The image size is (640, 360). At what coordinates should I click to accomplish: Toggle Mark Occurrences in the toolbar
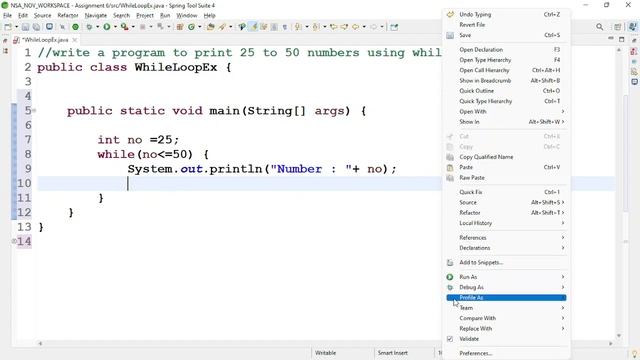[x=253, y=27]
